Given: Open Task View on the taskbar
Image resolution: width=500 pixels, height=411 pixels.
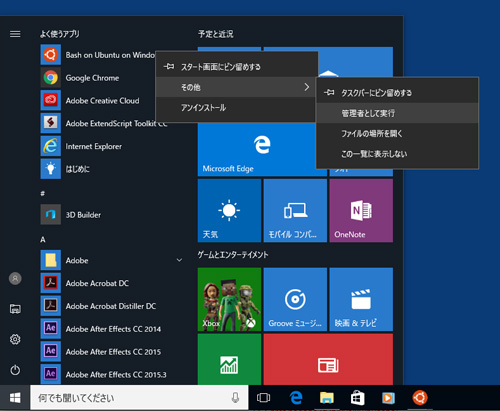Looking at the screenshot, I should [x=263, y=398].
